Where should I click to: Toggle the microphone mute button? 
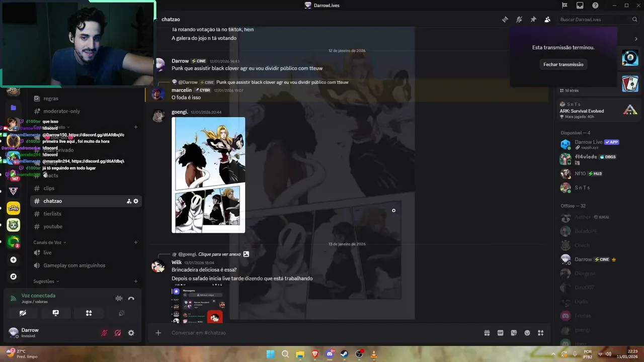click(105, 333)
